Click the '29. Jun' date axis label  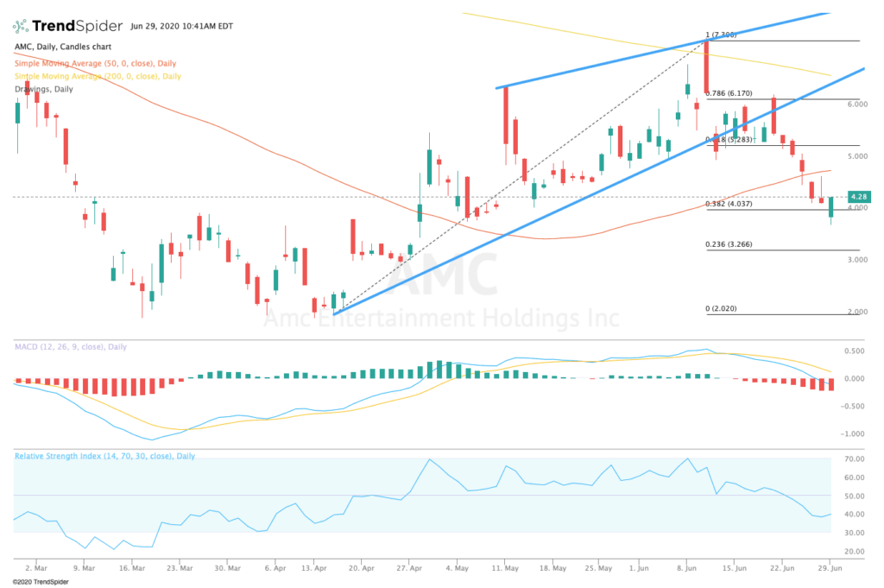tap(830, 568)
